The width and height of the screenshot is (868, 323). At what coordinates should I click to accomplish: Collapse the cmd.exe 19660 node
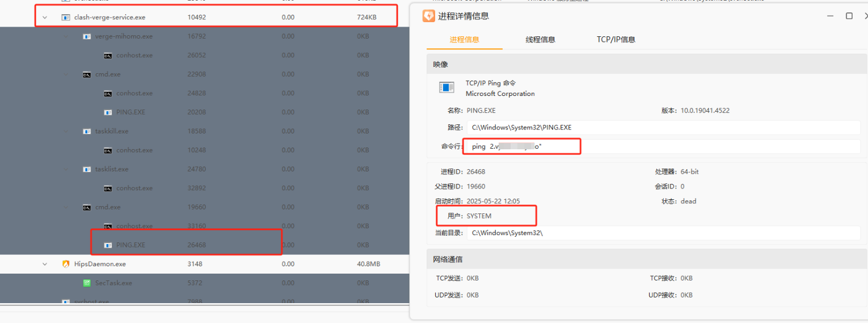[66, 207]
